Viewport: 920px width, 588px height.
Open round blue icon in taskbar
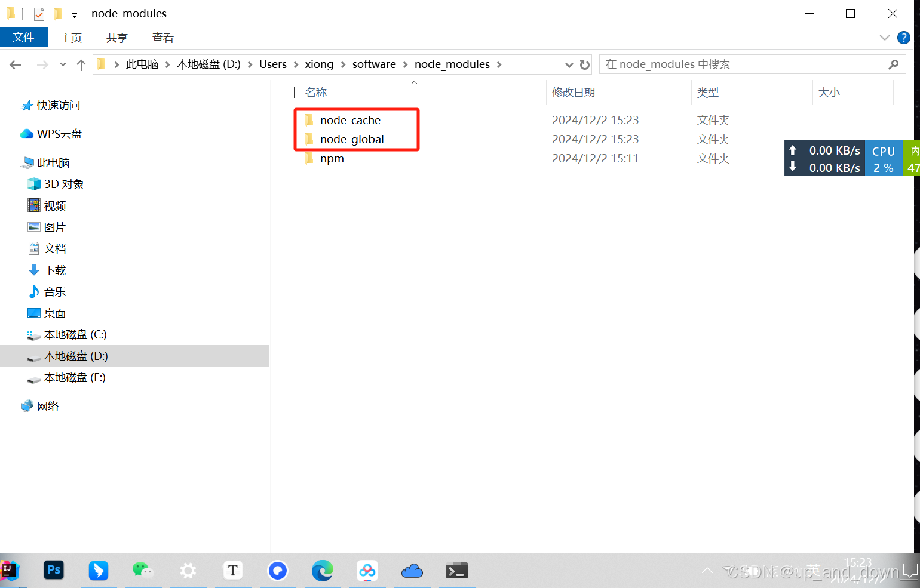tap(278, 571)
